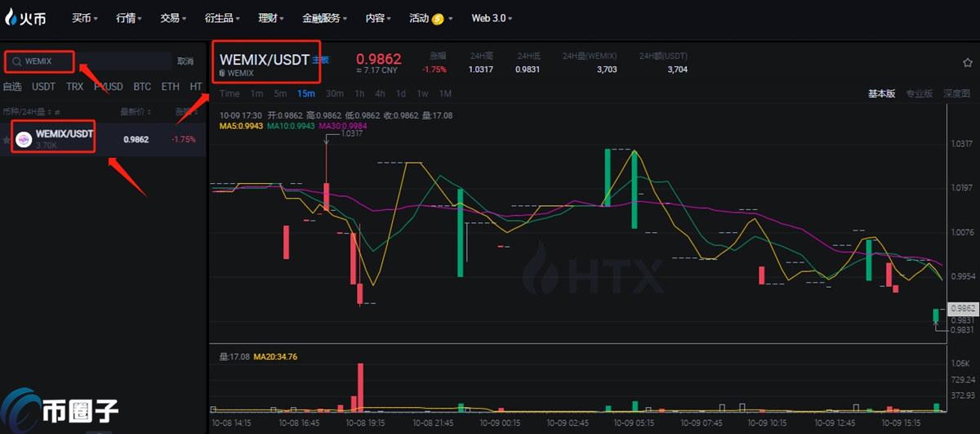Image resolution: width=980 pixels, height=434 pixels.
Task: Click the WEMIX coin logo in results
Action: 24,139
